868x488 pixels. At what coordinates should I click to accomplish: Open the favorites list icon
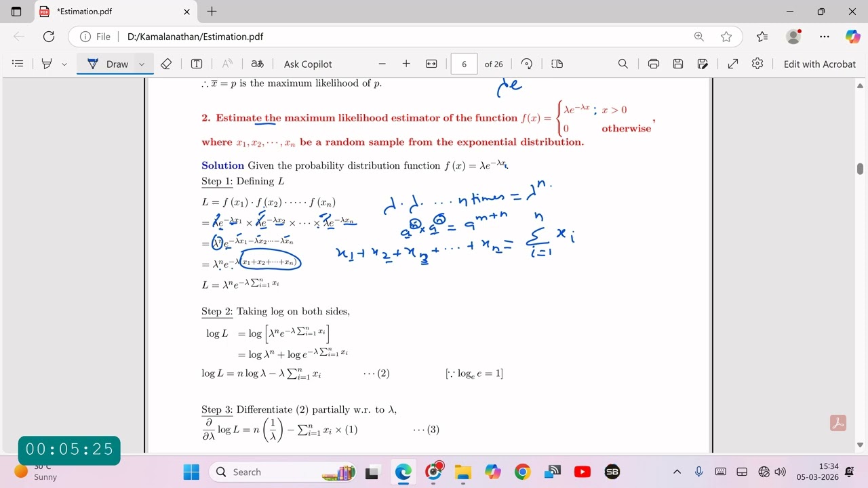(x=762, y=37)
